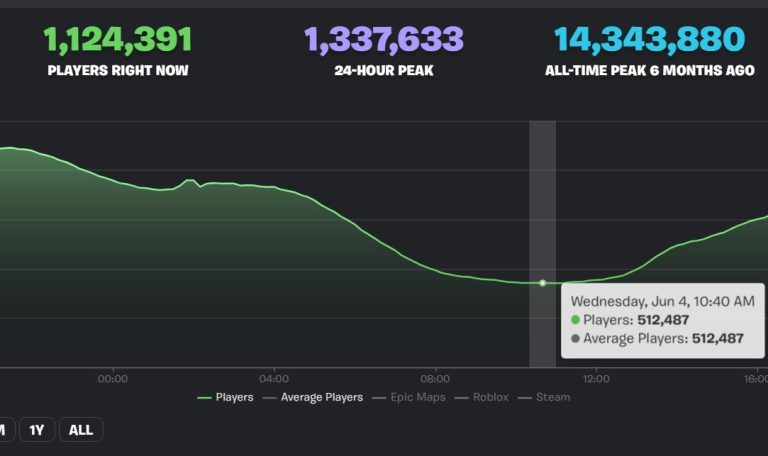Viewport: 768px width, 456px height.
Task: Select the 1Y time range button
Action: pos(37,430)
